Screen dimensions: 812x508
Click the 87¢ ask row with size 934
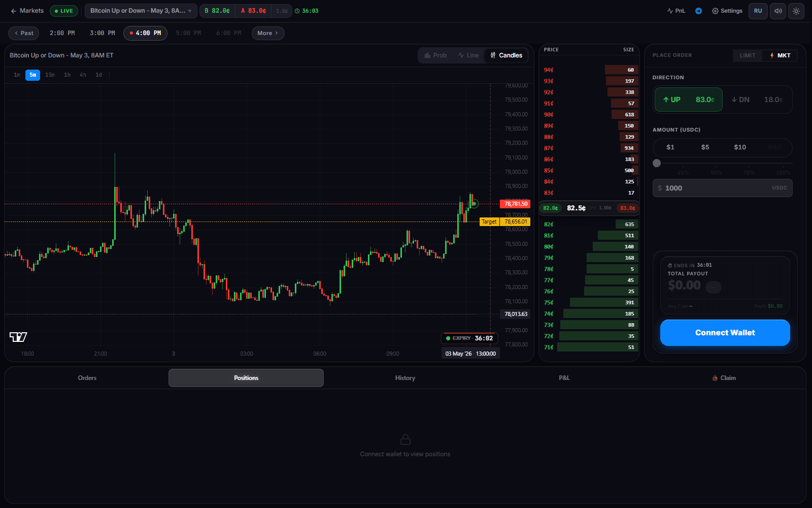(589, 148)
